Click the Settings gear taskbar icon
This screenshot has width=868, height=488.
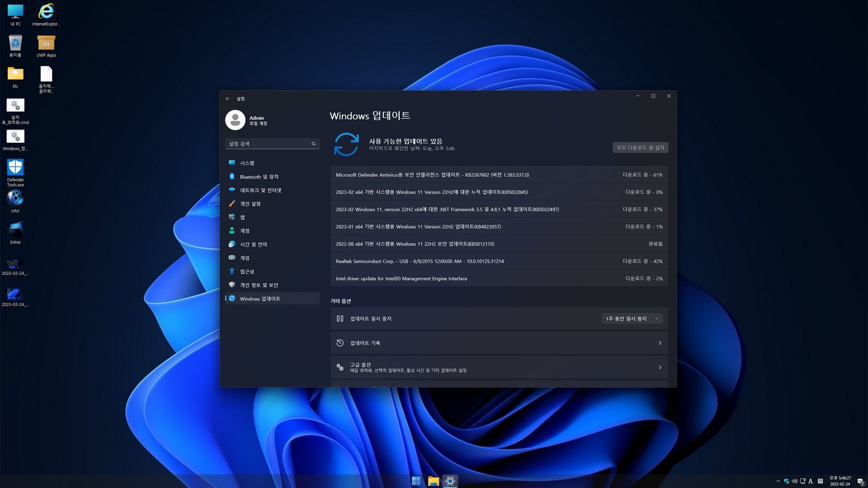(450, 481)
